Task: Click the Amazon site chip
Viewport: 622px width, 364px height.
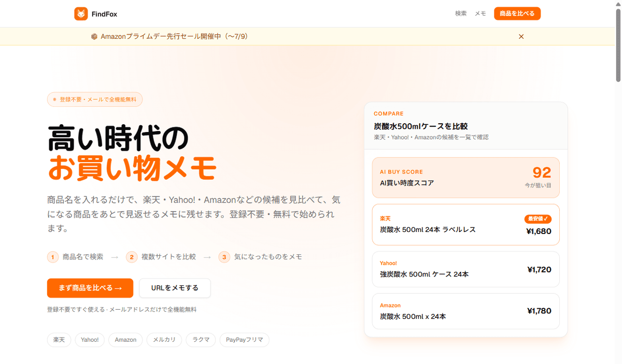Action: coord(125,340)
